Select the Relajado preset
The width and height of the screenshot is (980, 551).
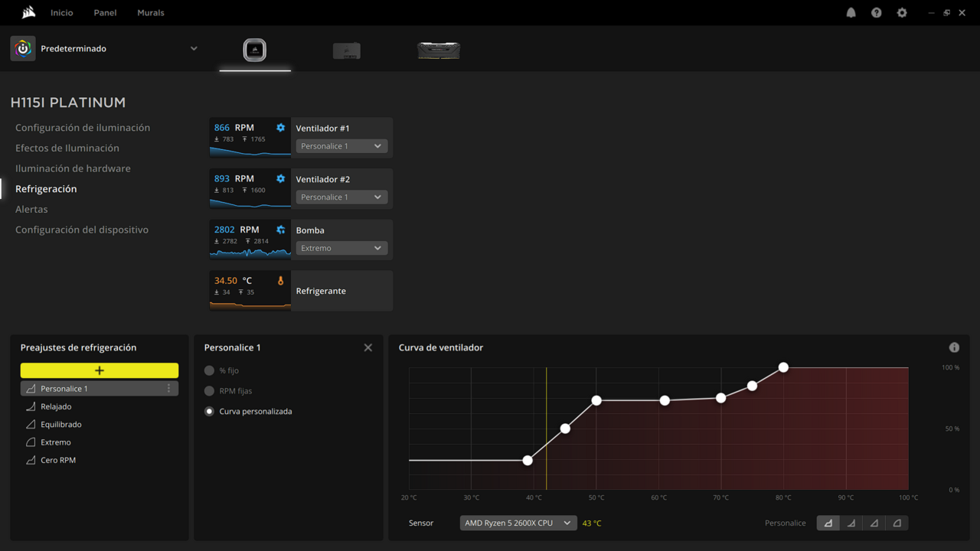pyautogui.click(x=56, y=406)
